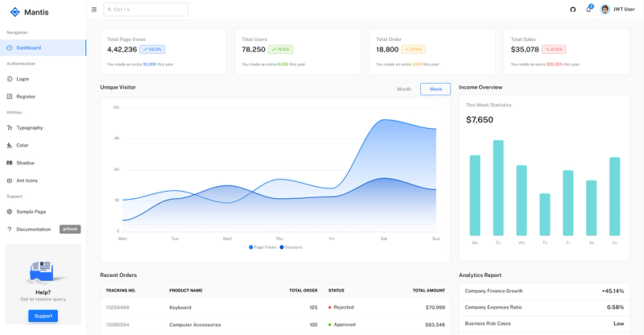
Task: Open notifications bell icon
Action: pos(588,10)
